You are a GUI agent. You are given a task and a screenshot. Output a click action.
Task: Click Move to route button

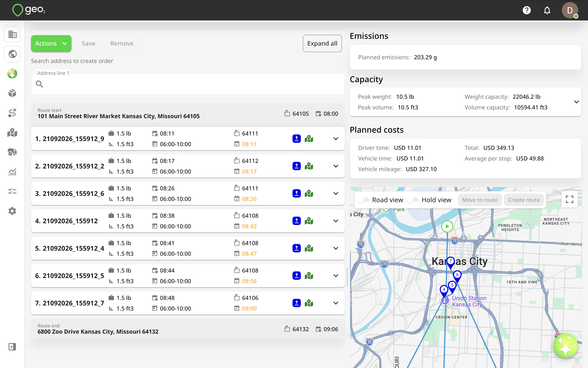coord(480,200)
